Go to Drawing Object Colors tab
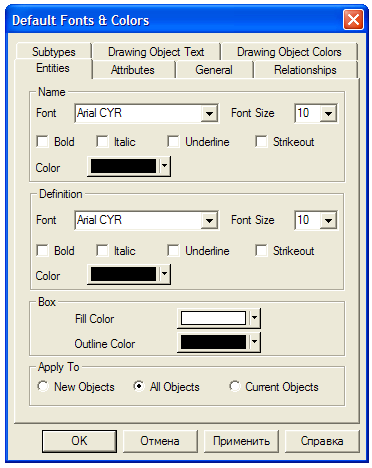Screen dimensions: 372x468 (289, 52)
